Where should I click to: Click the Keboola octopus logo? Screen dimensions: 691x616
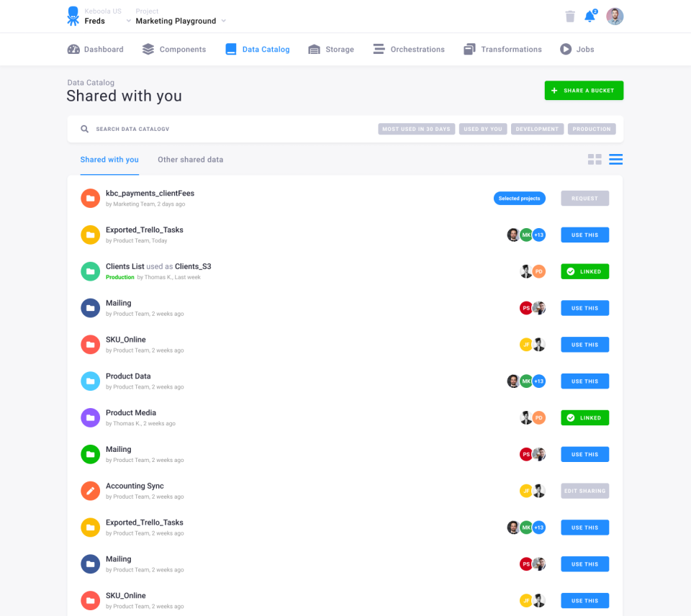pos(73,17)
